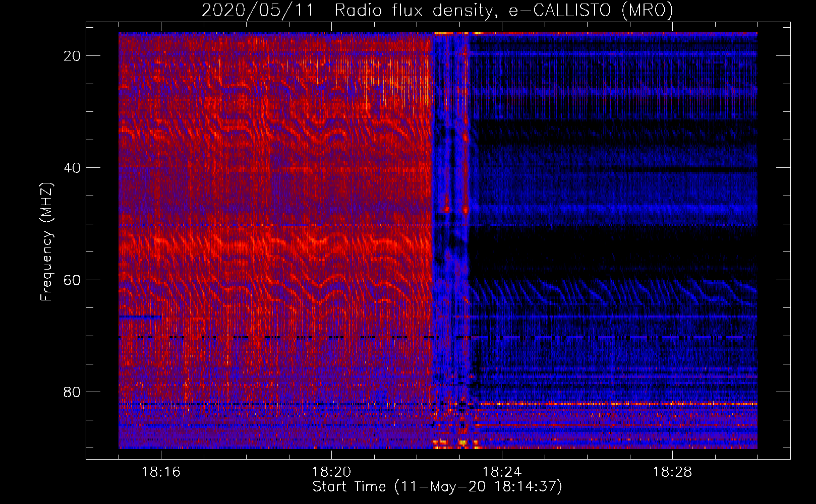Click the time tick label "18:28"
816x504 pixels.
point(672,472)
